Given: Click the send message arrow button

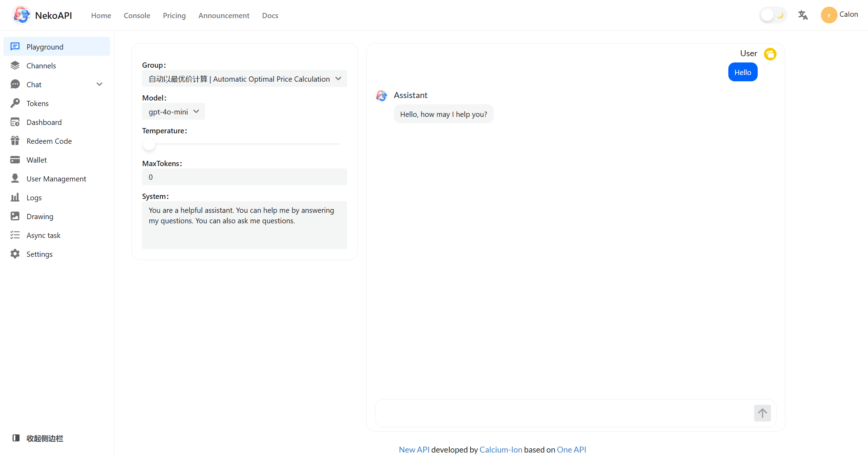Looking at the screenshot, I should [x=762, y=413].
